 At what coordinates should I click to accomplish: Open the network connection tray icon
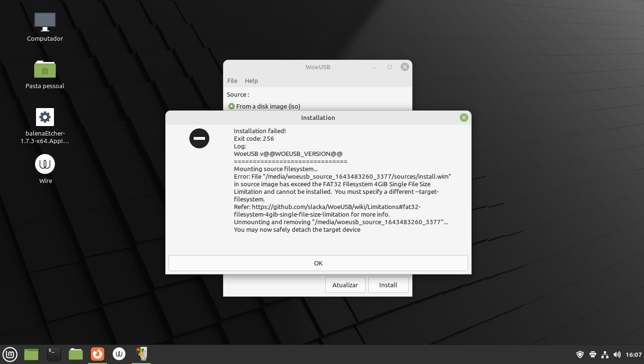pyautogui.click(x=605, y=355)
